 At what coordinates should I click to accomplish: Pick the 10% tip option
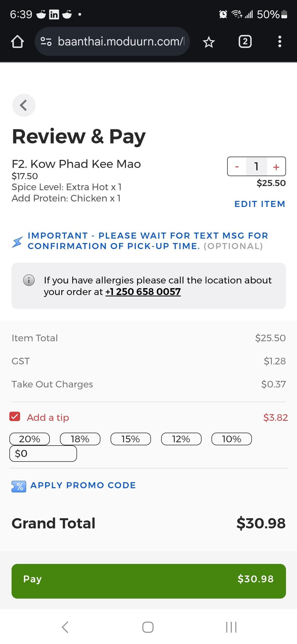pyautogui.click(x=232, y=439)
